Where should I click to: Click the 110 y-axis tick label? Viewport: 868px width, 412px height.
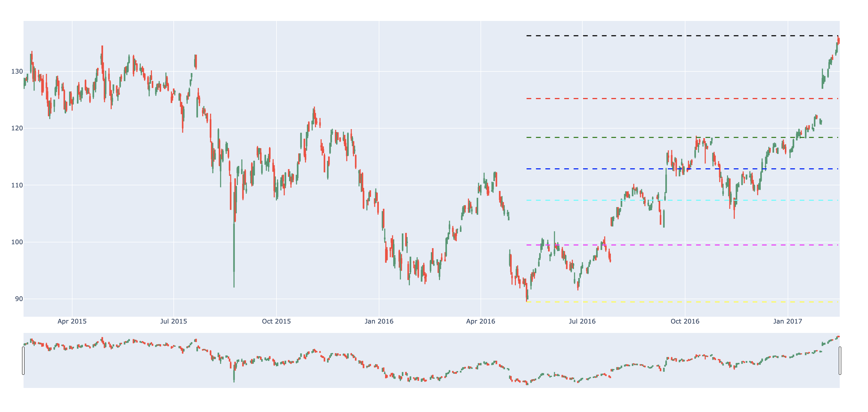coord(17,185)
